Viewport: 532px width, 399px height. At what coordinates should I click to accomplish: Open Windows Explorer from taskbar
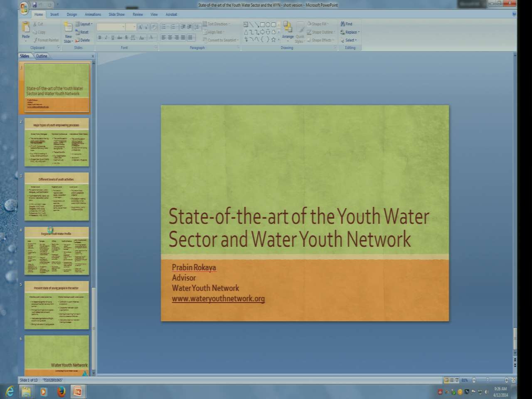[x=27, y=391]
